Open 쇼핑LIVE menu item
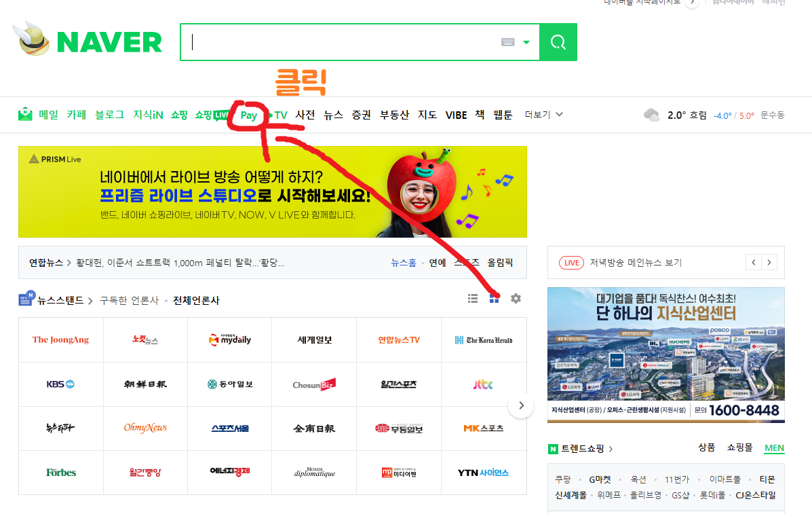The height and width of the screenshot is (514, 812). (212, 115)
